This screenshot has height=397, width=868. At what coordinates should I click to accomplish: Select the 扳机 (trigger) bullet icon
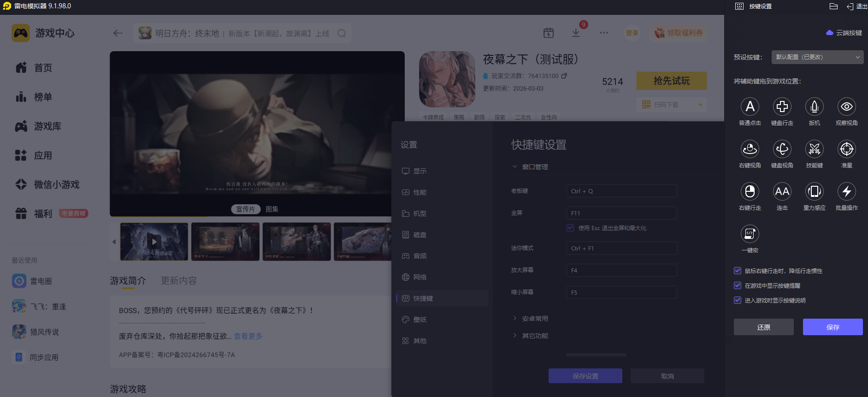[x=815, y=107]
